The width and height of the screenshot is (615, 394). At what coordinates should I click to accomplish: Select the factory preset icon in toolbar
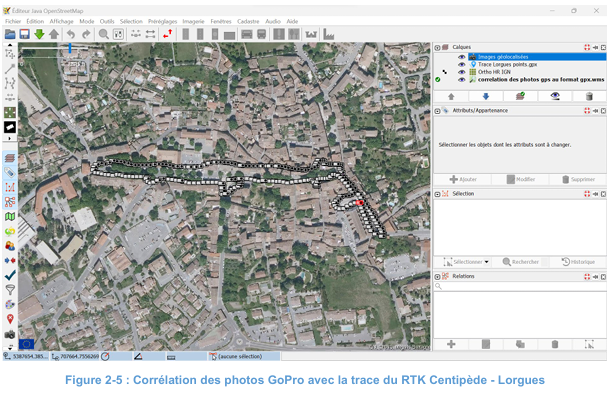(x=328, y=34)
